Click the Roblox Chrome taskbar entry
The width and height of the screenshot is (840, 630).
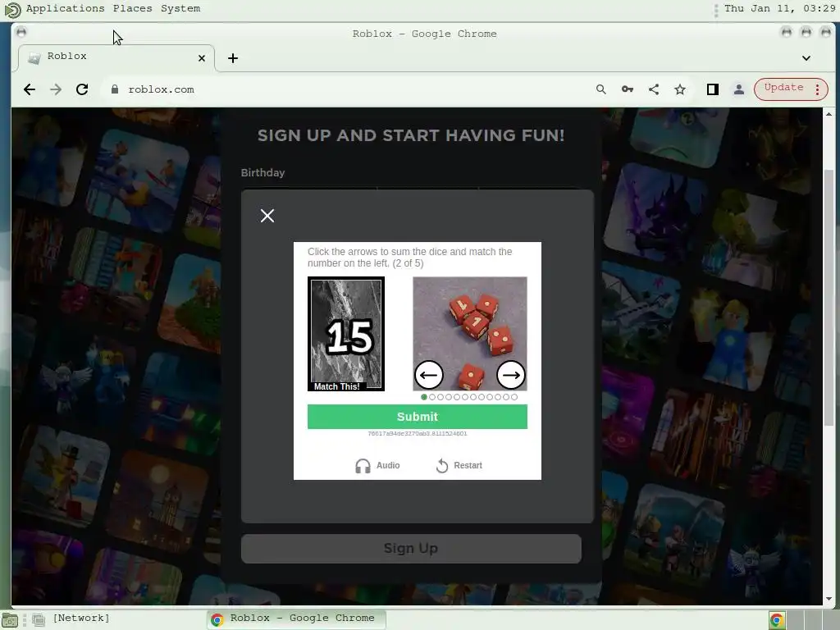296,619
